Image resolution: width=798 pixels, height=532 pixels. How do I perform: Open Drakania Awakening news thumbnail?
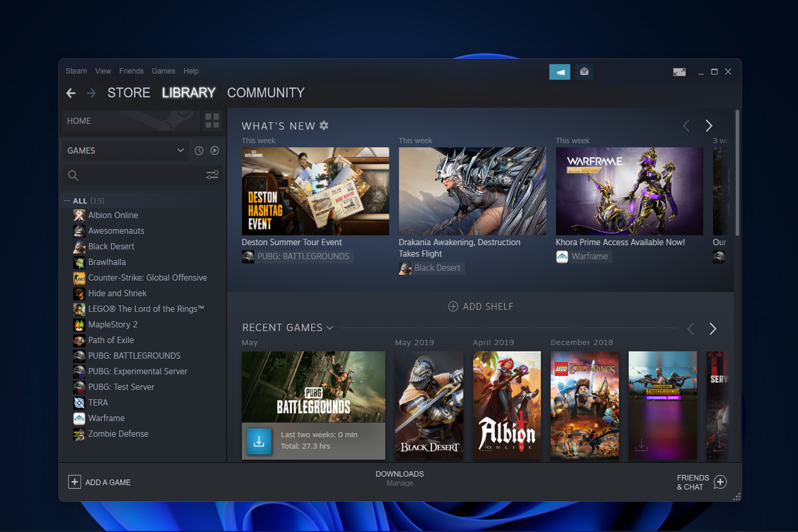click(473, 191)
